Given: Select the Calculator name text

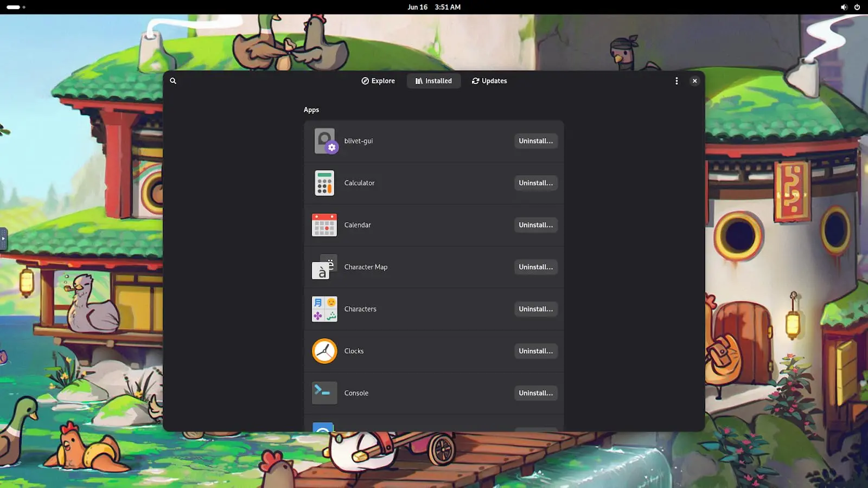Looking at the screenshot, I should click(x=360, y=183).
